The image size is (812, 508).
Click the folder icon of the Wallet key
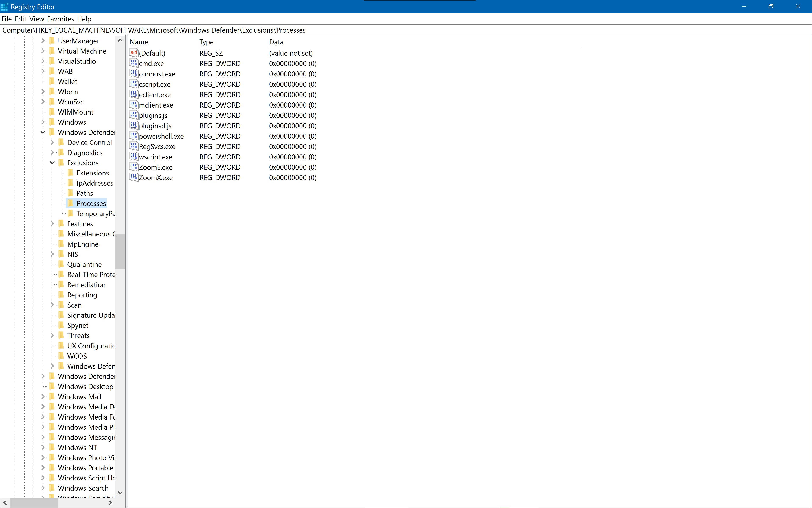(52, 81)
